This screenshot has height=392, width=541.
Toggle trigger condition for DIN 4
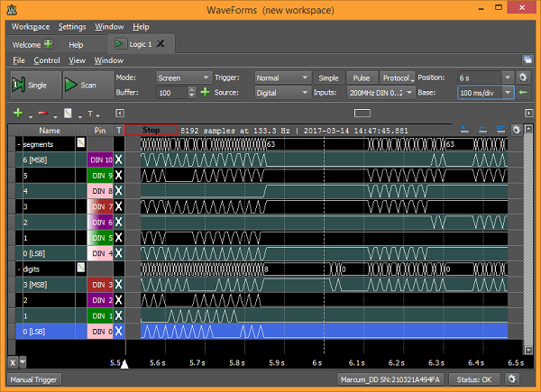(119, 253)
